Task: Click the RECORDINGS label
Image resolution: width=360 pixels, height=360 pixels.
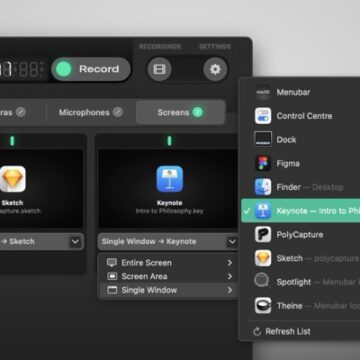Action: [x=160, y=46]
